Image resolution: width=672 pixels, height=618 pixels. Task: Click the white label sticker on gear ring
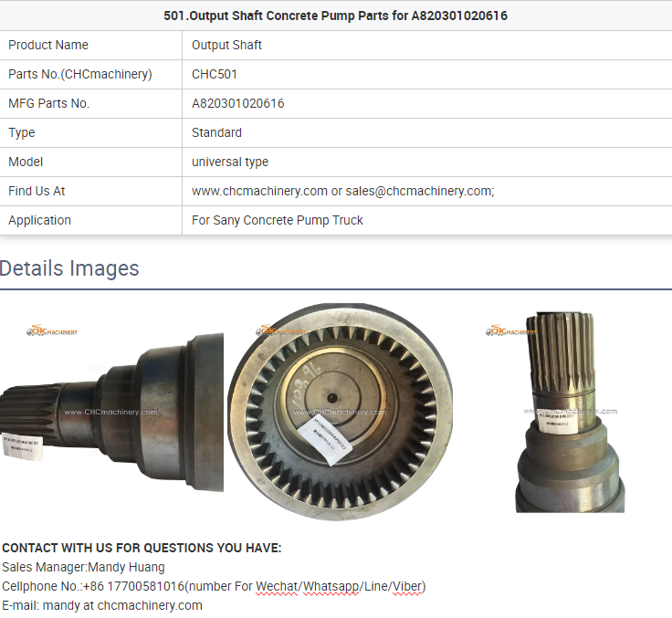[x=324, y=441]
